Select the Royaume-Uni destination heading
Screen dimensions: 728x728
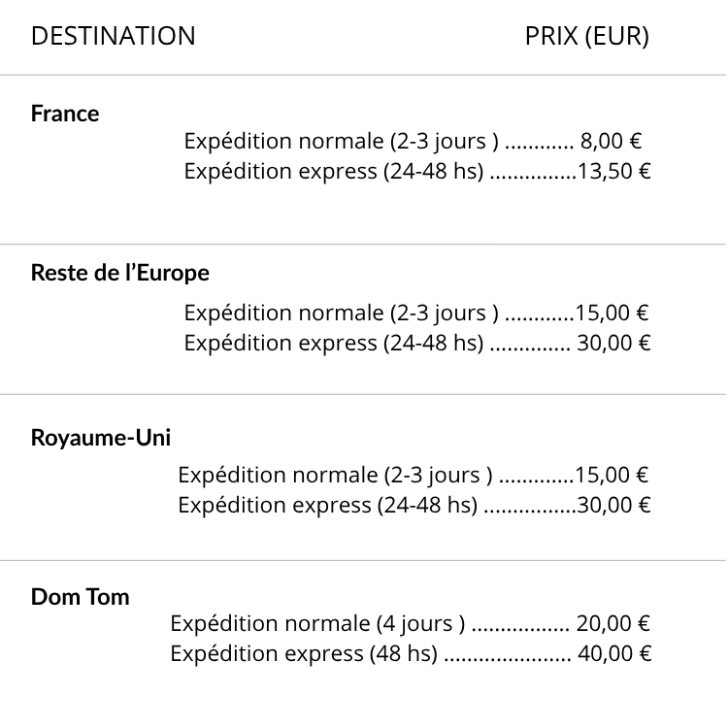(x=101, y=438)
